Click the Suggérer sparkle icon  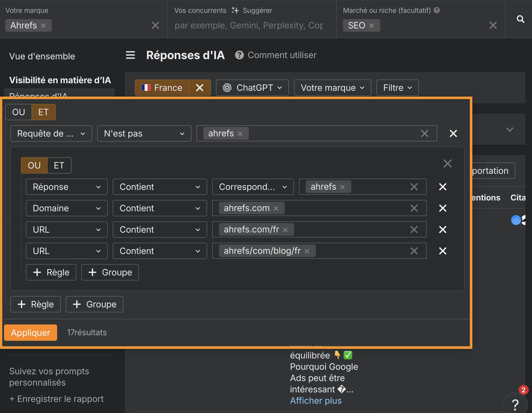(235, 10)
